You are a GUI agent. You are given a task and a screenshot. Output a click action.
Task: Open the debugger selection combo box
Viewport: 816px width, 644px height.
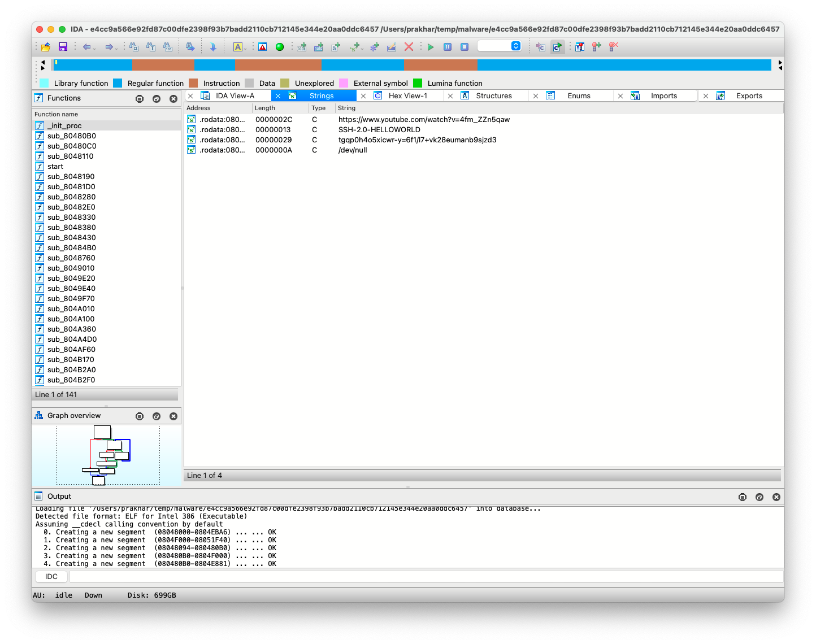coord(499,46)
